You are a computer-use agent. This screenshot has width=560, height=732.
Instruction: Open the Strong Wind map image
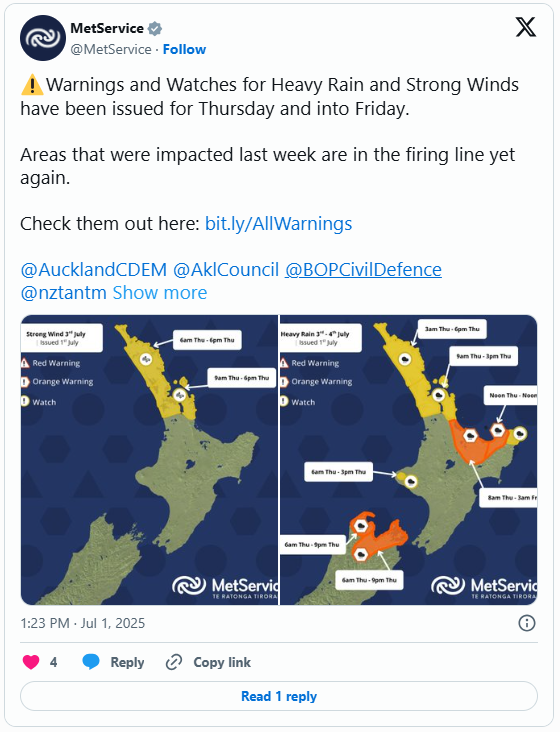(149, 460)
